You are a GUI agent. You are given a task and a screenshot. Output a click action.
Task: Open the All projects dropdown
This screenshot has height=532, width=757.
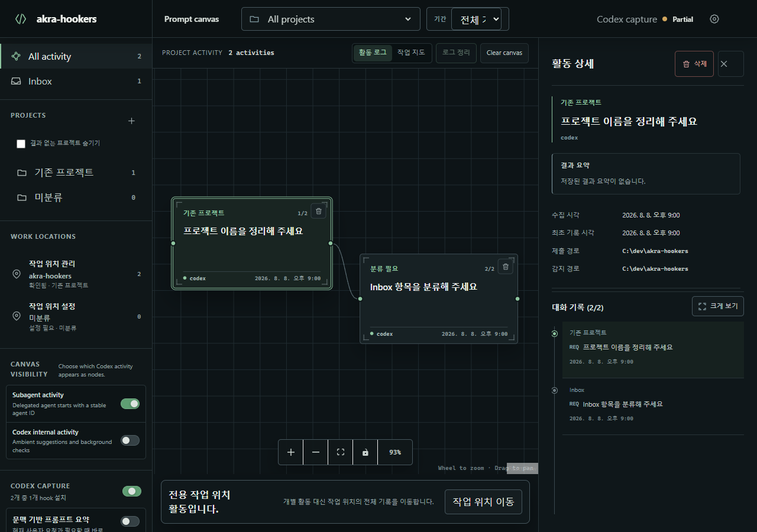[x=331, y=19]
